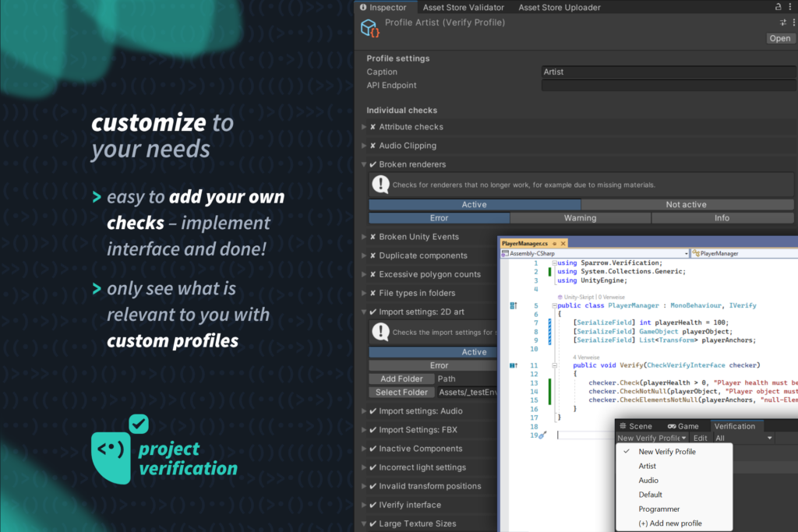Set Broken renderers severity to Info
Screen dimensions: 798x532
click(x=722, y=218)
